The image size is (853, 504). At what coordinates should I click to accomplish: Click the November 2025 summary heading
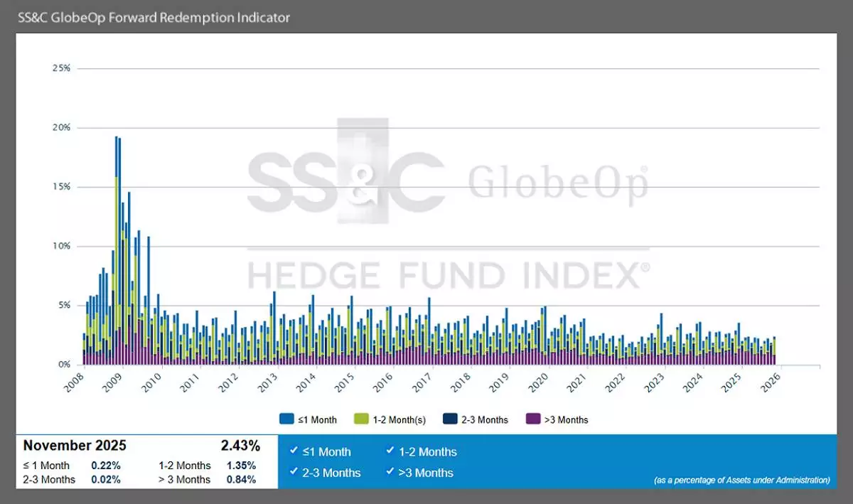click(75, 446)
